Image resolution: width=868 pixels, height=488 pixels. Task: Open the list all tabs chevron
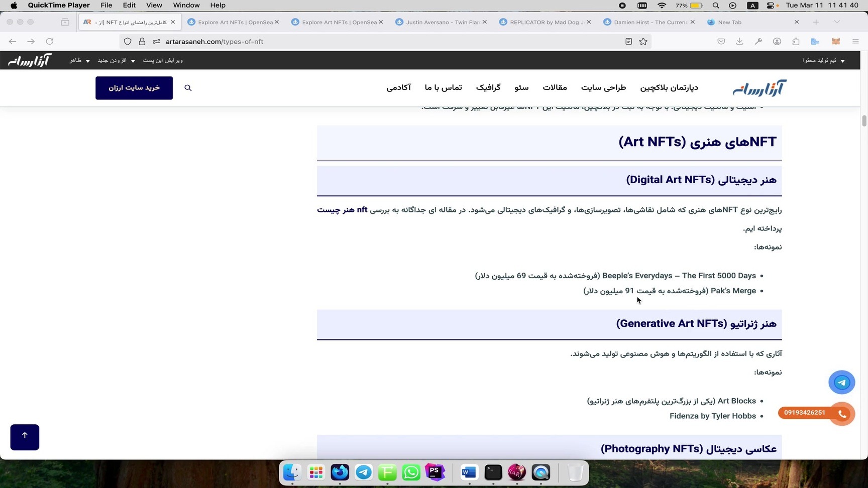(836, 22)
